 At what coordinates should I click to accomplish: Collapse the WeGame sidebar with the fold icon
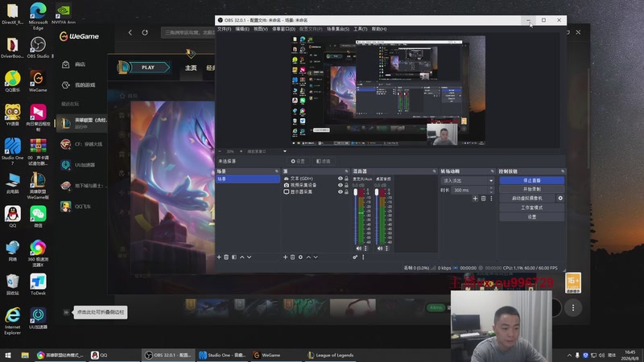[x=66, y=312]
